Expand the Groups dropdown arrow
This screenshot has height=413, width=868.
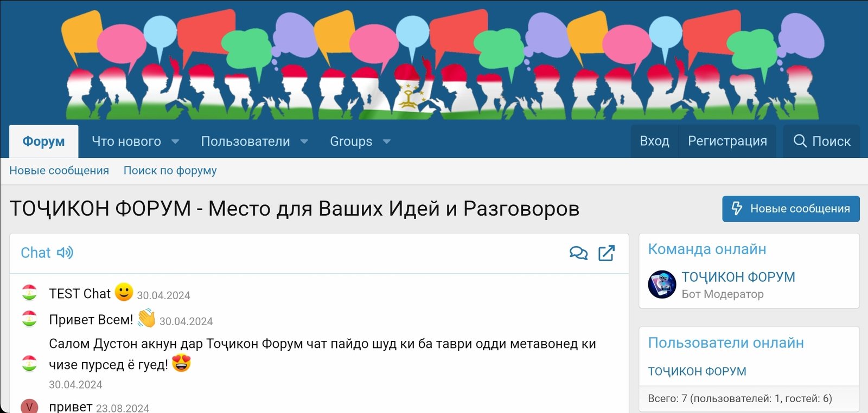[387, 141]
